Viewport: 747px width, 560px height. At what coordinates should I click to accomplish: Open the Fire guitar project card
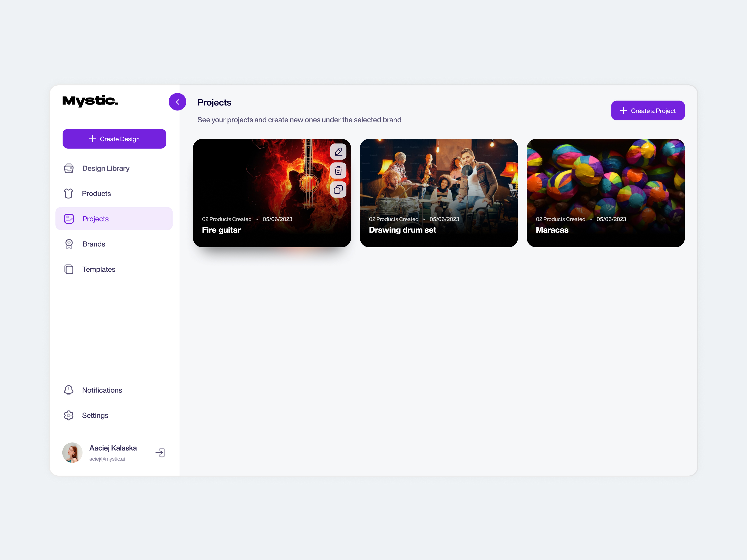[272, 193]
